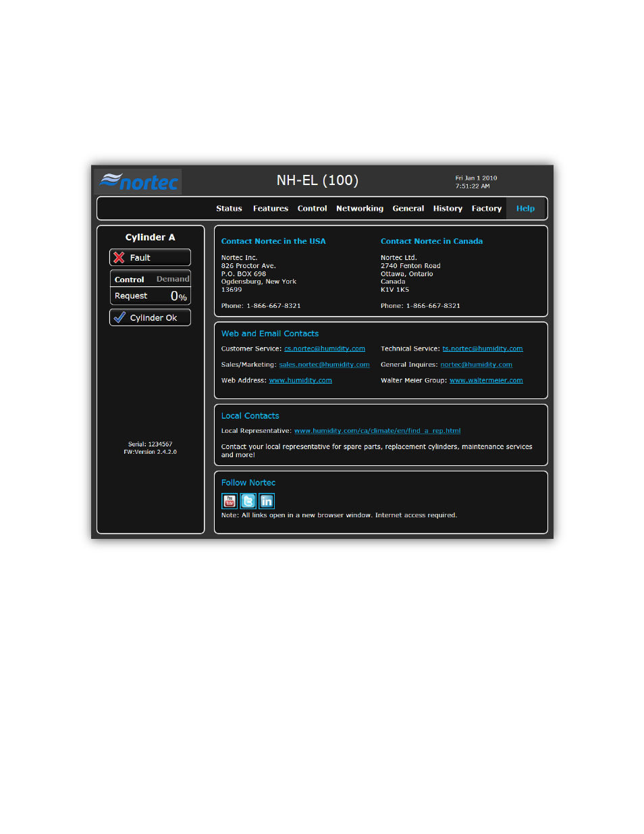Open ts.nortec@humidity.com technical service link
Viewport: 644px width, 834px height.
tap(483, 349)
